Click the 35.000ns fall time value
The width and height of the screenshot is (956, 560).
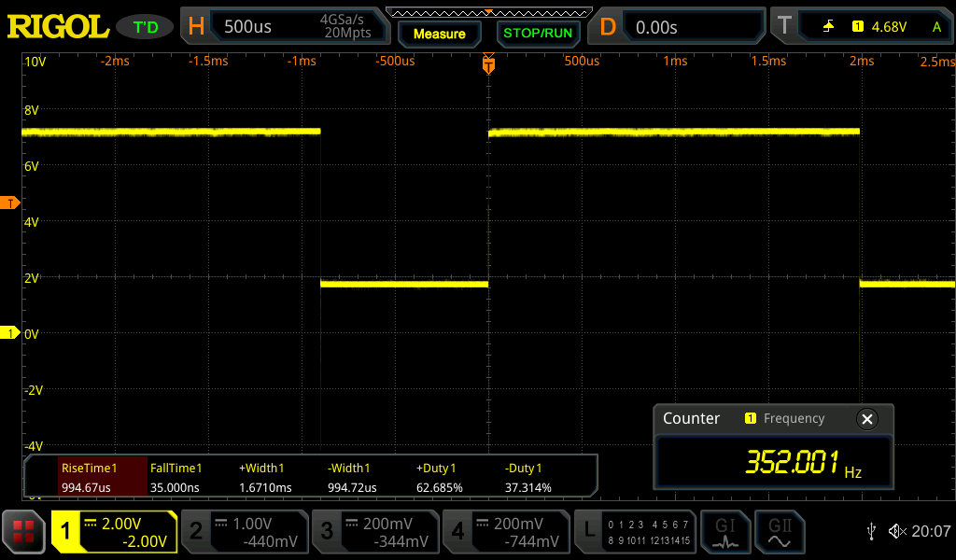pyautogui.click(x=175, y=487)
